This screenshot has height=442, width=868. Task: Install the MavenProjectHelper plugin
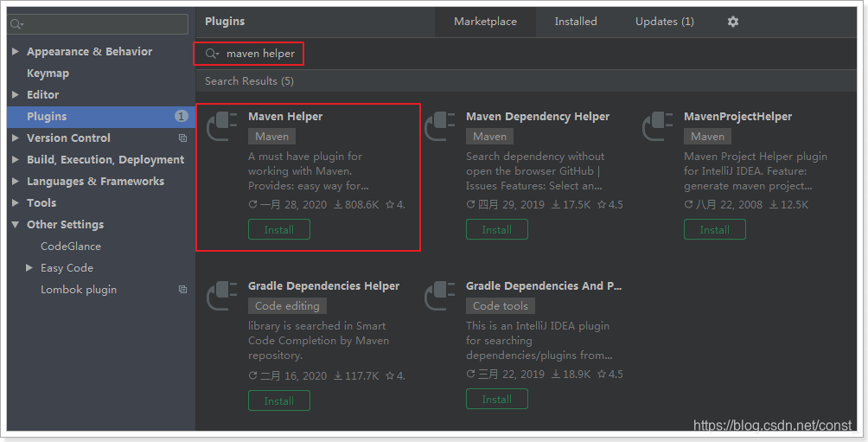coord(715,230)
